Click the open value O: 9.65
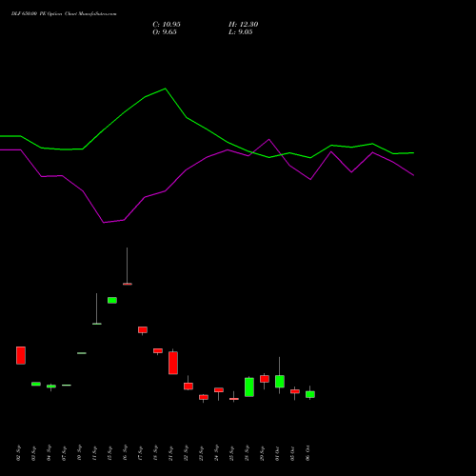 click(x=165, y=32)
